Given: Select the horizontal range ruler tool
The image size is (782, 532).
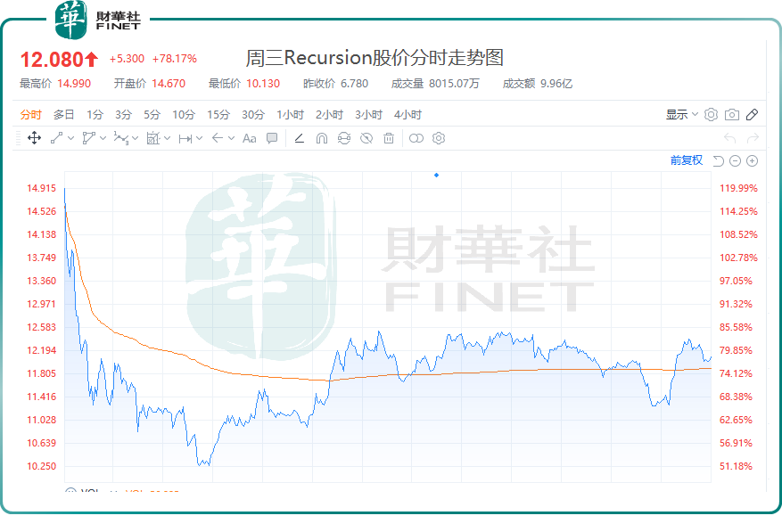Looking at the screenshot, I should coord(185,139).
